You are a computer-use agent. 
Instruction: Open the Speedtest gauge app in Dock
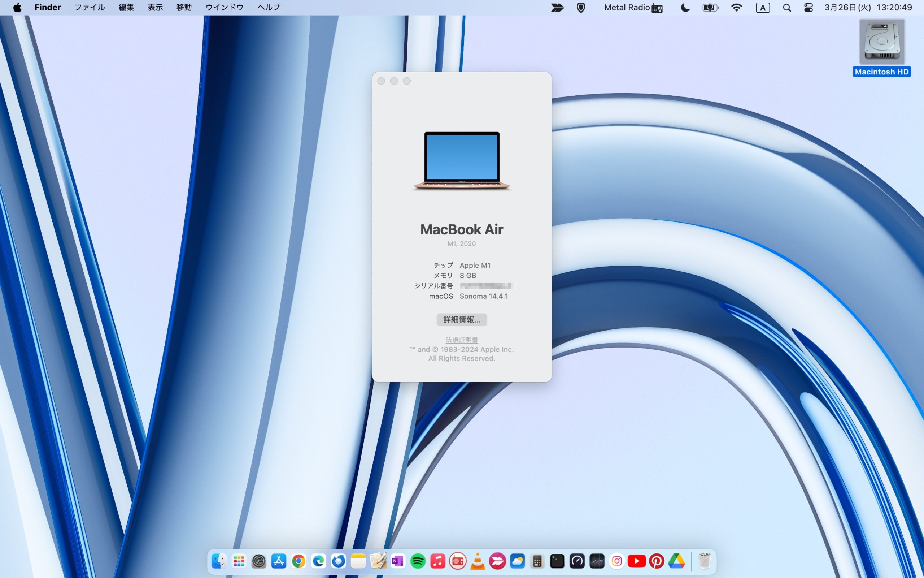577,561
